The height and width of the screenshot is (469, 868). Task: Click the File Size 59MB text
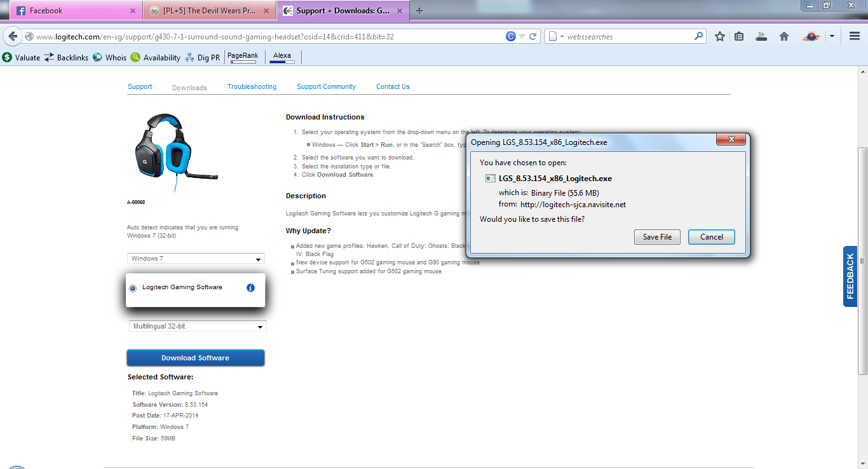(154, 438)
